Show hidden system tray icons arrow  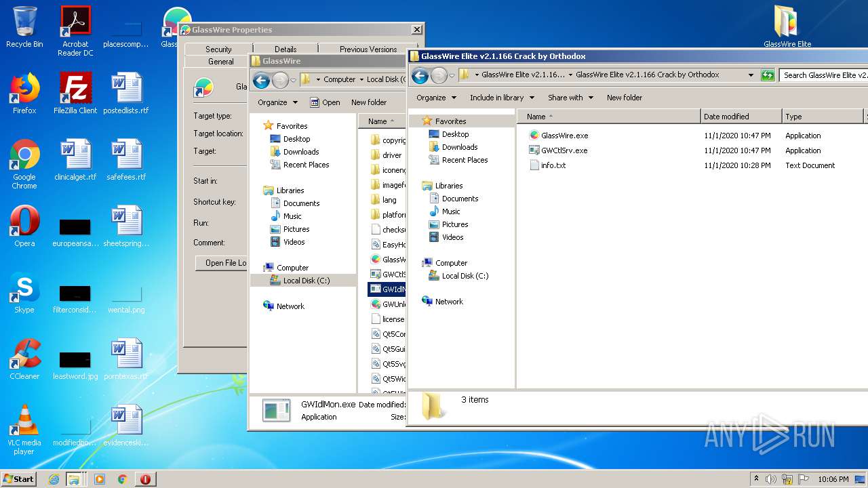pyautogui.click(x=756, y=479)
